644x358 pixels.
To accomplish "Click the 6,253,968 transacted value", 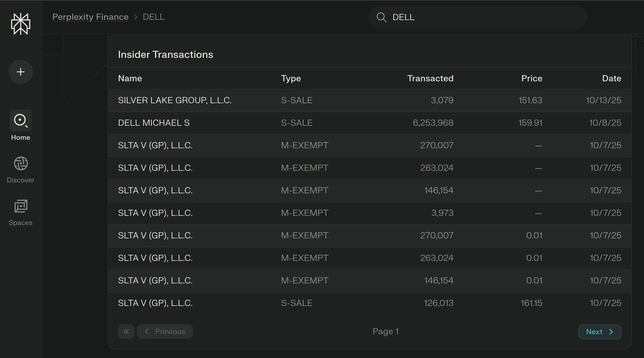I will pos(433,123).
